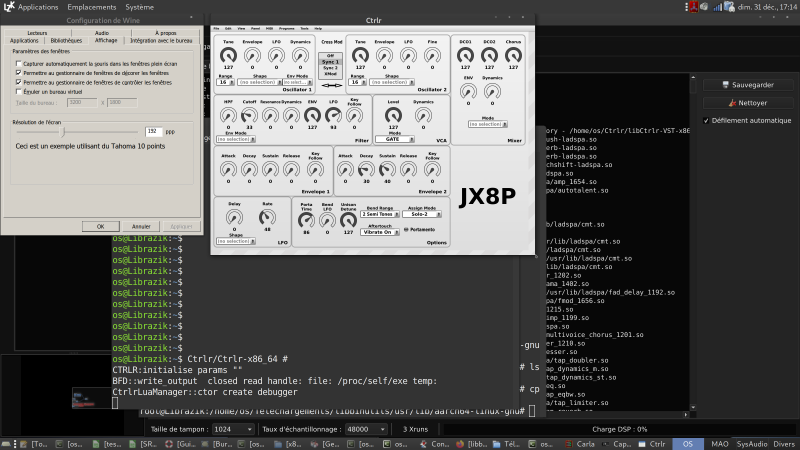The image size is (800, 450).
Task: Open Oscillator 1 Shape dropdown
Action: coord(260,82)
